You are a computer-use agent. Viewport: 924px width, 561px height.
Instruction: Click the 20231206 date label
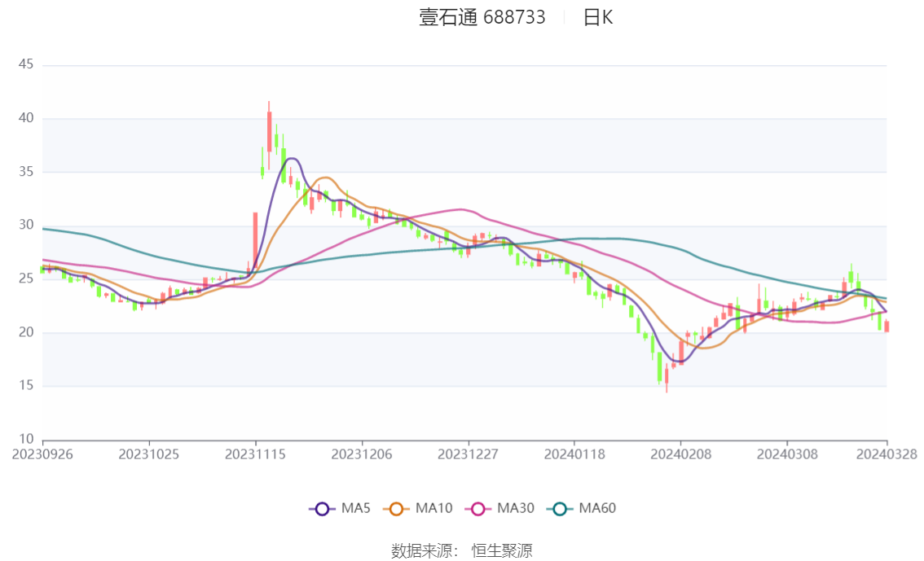click(361, 454)
